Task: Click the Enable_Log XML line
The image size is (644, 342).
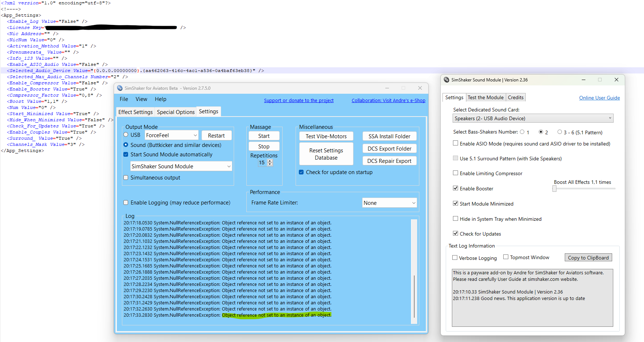Action: click(x=47, y=21)
